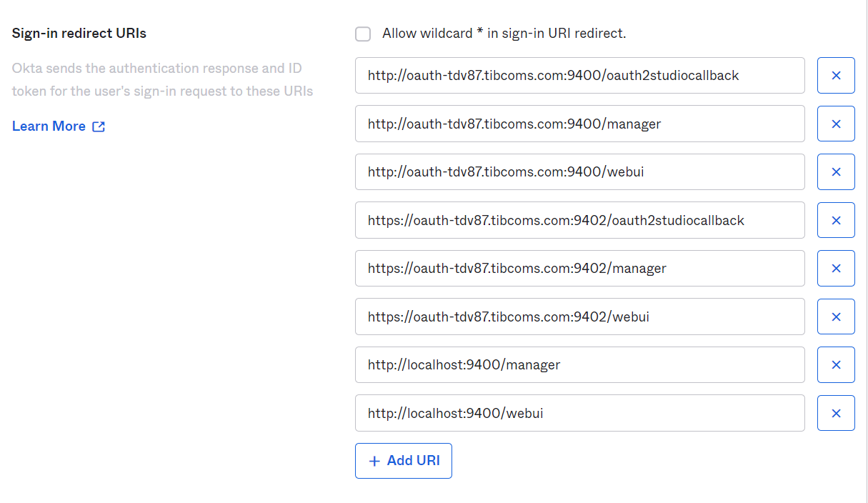This screenshot has height=503, width=868.
Task: Focus the http tibcoms 9400/manager field
Action: 580,124
